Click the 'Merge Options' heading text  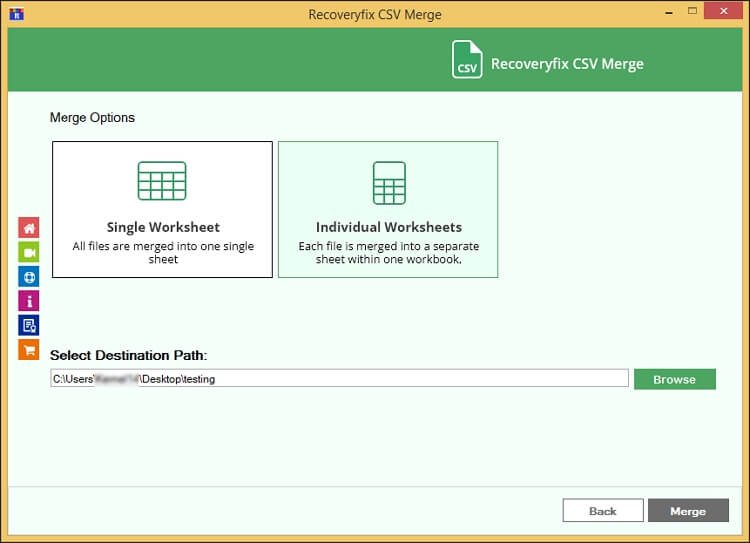(x=92, y=118)
